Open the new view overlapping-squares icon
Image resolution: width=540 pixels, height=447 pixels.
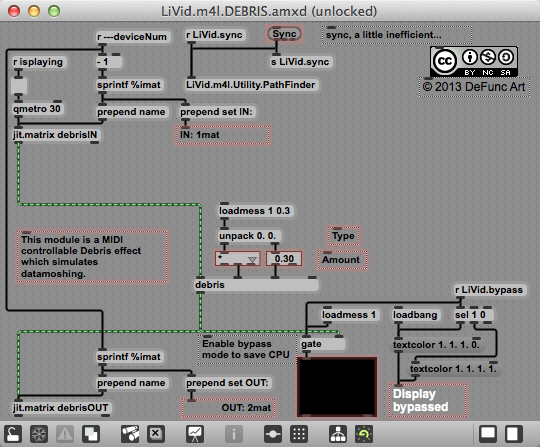91,434
